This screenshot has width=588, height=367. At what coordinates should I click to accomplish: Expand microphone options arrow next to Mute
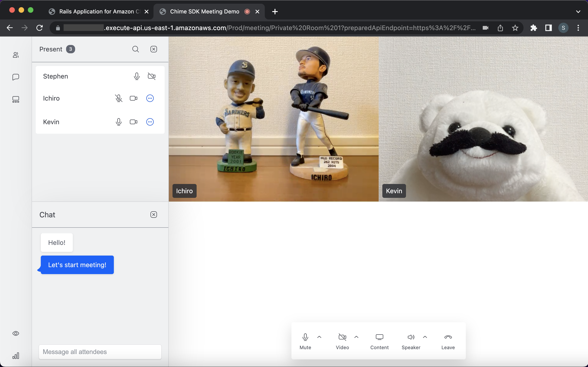(x=319, y=337)
